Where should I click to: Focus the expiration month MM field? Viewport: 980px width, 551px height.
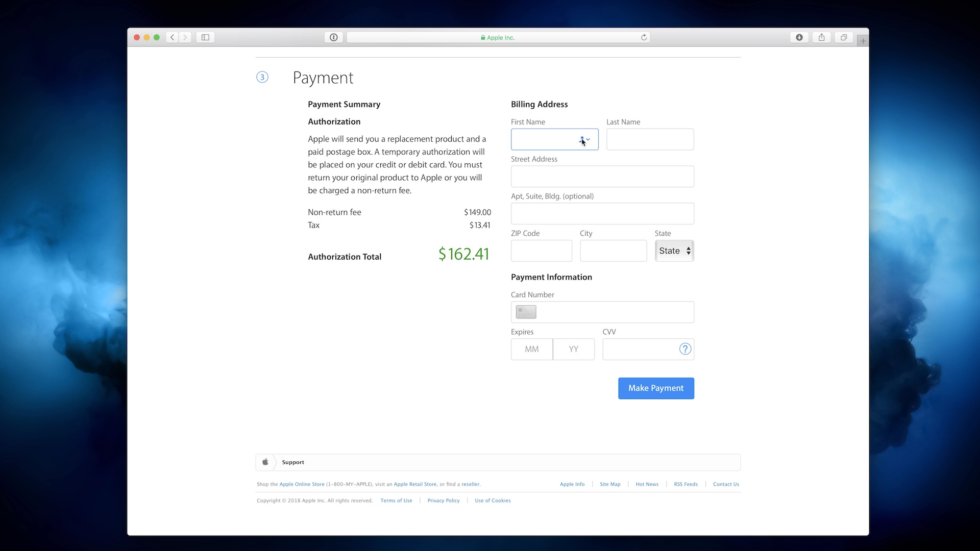pos(531,349)
